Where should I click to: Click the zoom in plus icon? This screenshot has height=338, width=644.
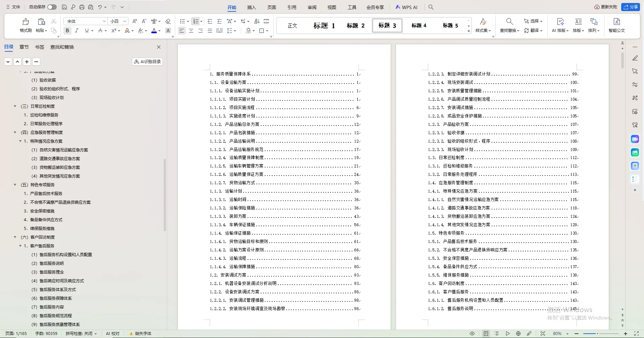(626, 334)
